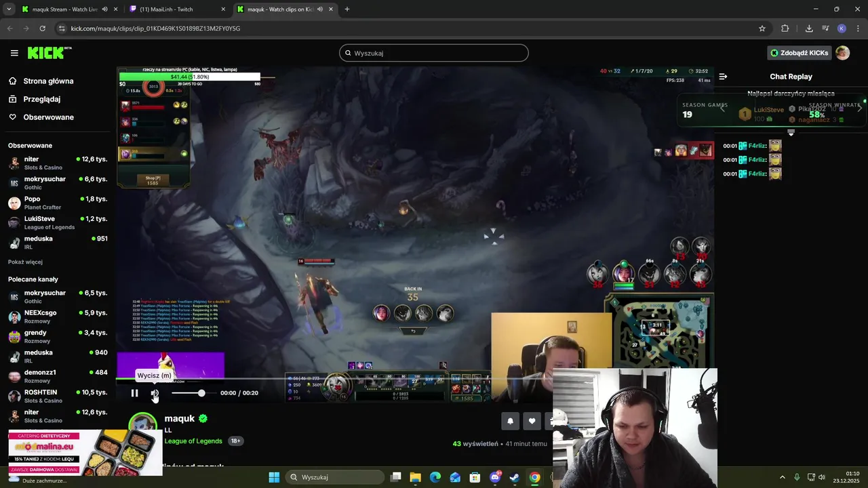The width and height of the screenshot is (868, 488).
Task: Toggle follow heart button for maquk
Action: click(x=532, y=421)
